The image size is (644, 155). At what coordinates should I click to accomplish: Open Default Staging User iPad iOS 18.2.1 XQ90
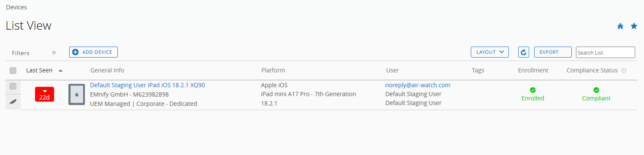pos(147,85)
